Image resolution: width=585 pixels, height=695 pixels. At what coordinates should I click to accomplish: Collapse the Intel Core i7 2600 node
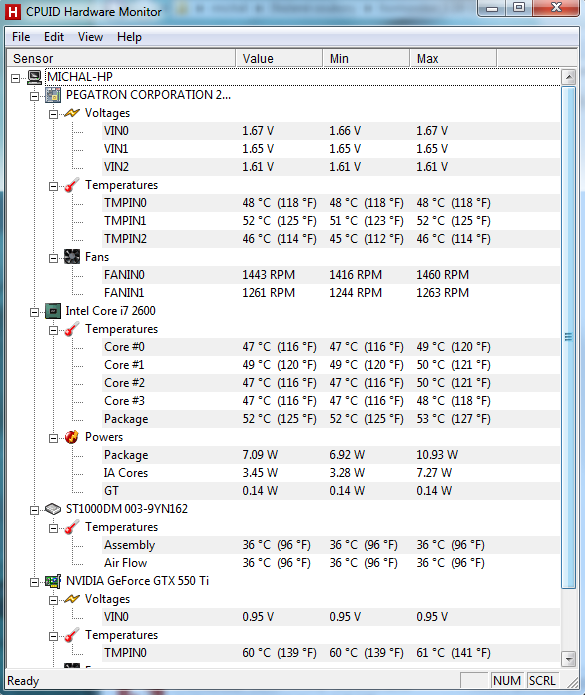(x=34, y=312)
